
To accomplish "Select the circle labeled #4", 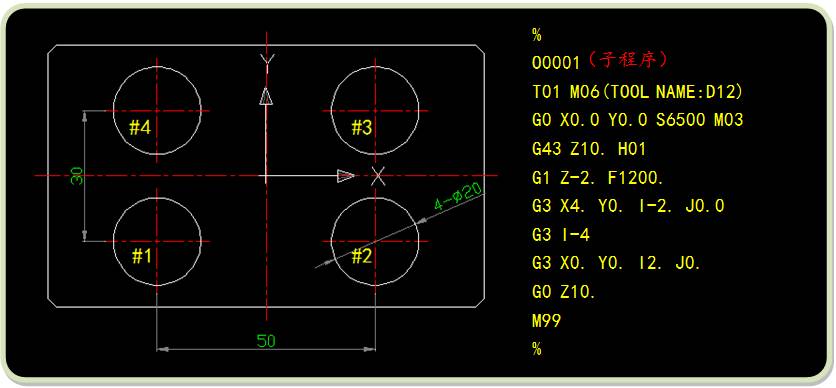I will coord(157,110).
